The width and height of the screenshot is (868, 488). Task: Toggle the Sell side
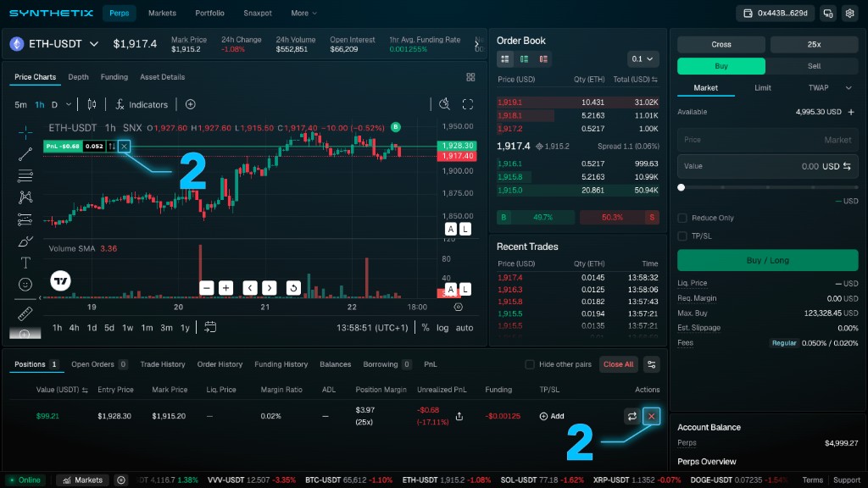pos(814,66)
